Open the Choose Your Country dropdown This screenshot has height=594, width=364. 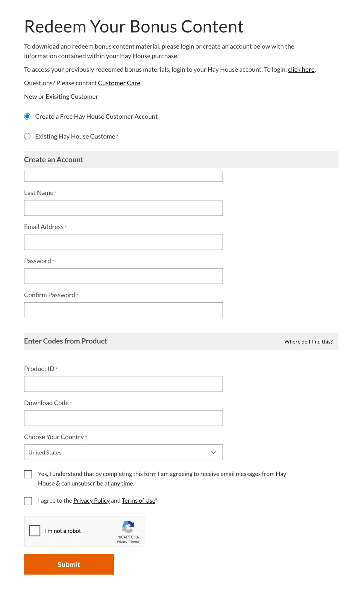pyautogui.click(x=123, y=452)
